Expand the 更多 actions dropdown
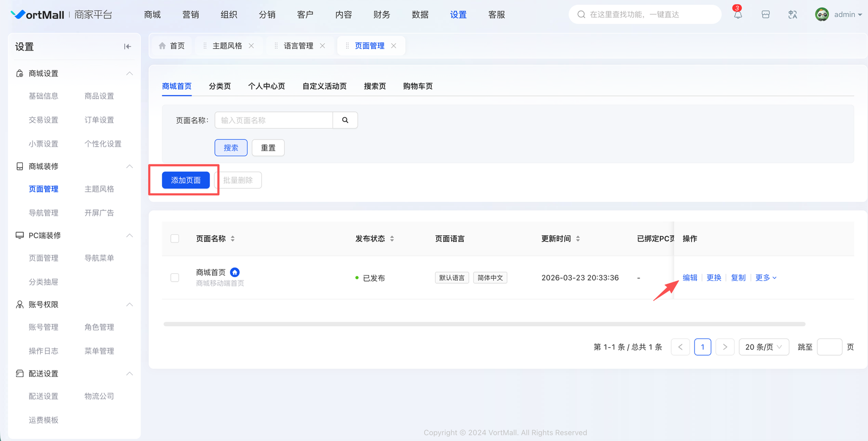This screenshot has width=868, height=441. click(765, 278)
